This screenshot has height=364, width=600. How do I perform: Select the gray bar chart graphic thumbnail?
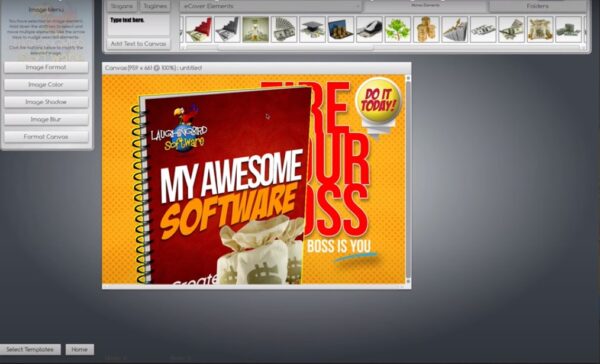pyautogui.click(x=227, y=29)
